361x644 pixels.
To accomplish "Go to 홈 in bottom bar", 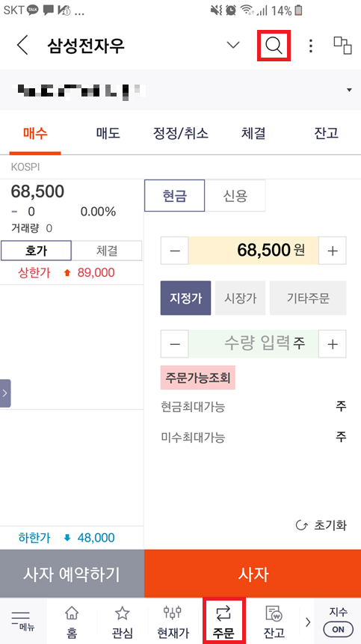I will [x=72, y=621].
